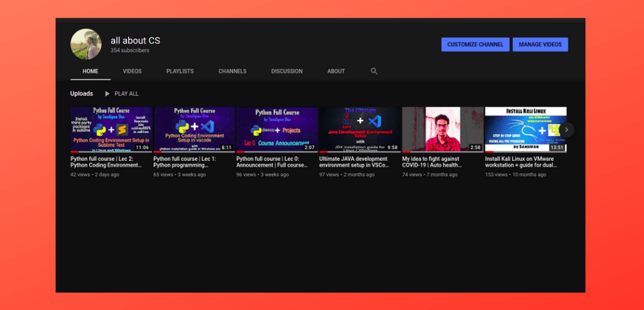
Task: Click the Manage Videos button
Action: tap(540, 45)
